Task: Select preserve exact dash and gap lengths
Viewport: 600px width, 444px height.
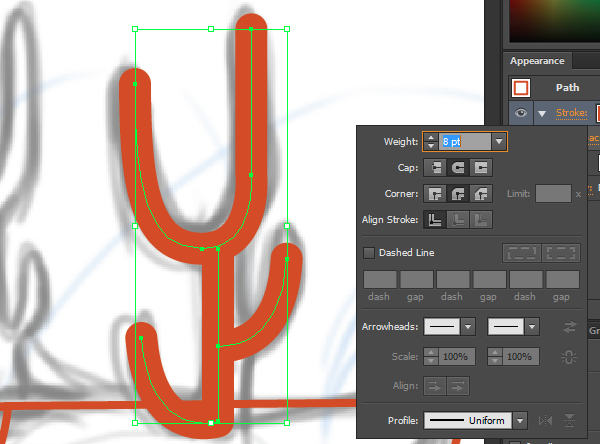Action: (x=522, y=253)
